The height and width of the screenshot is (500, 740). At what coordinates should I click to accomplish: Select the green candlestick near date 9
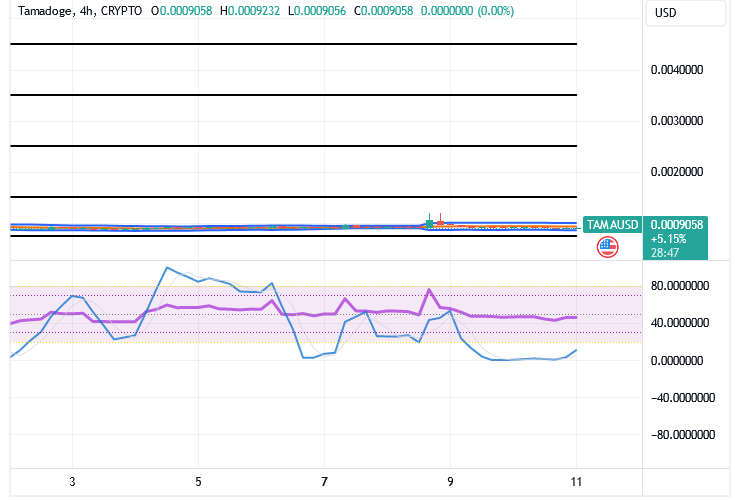[x=429, y=222]
